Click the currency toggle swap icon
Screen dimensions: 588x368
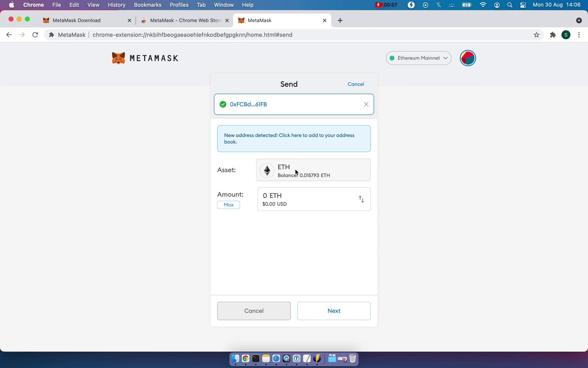click(361, 199)
